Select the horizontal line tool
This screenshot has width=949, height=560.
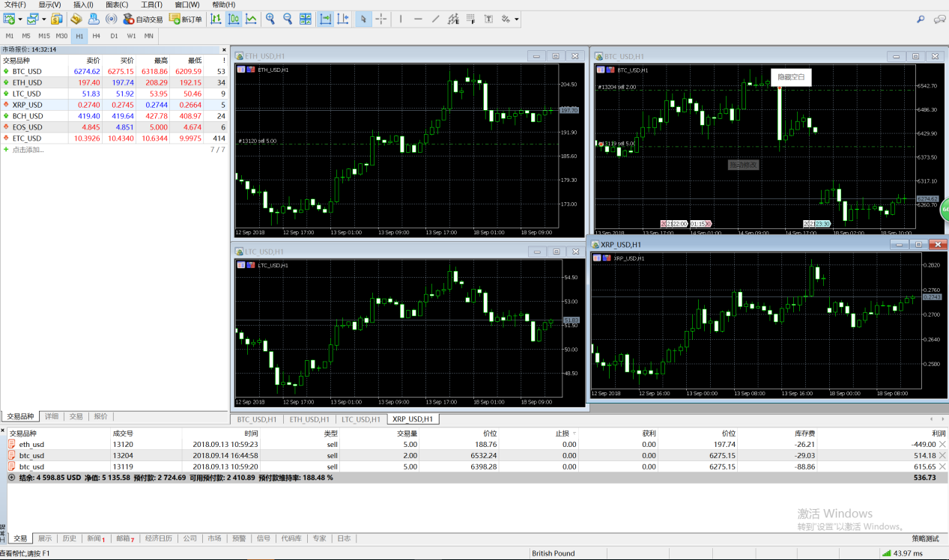tap(418, 19)
